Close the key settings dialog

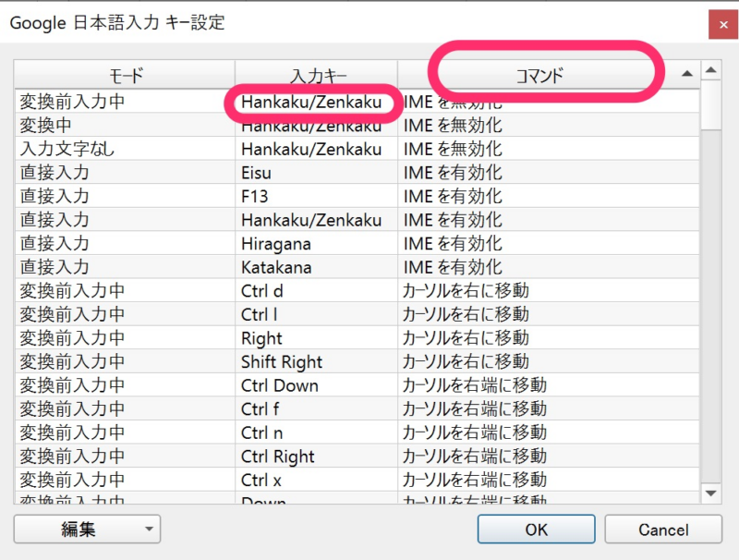coord(723,25)
